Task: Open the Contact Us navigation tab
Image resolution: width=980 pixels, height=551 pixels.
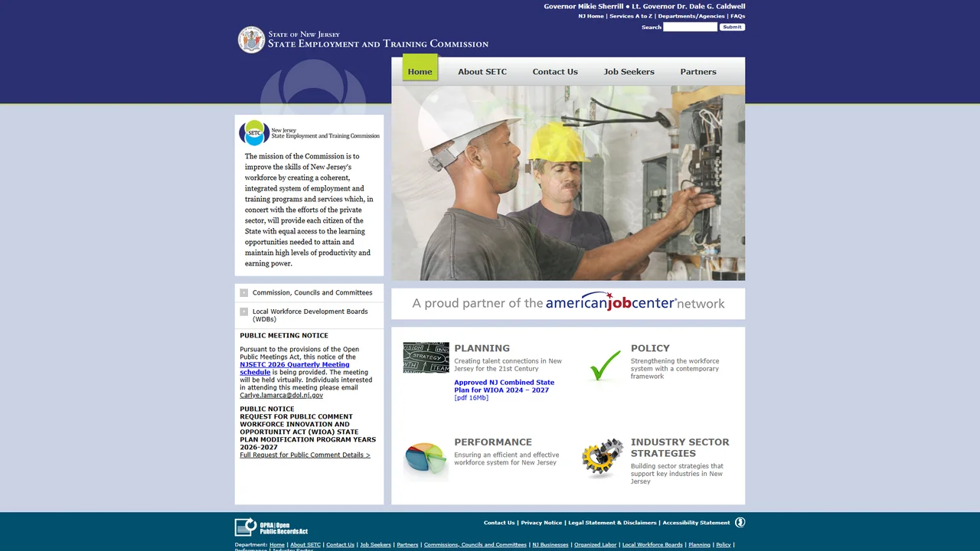Action: click(x=555, y=71)
